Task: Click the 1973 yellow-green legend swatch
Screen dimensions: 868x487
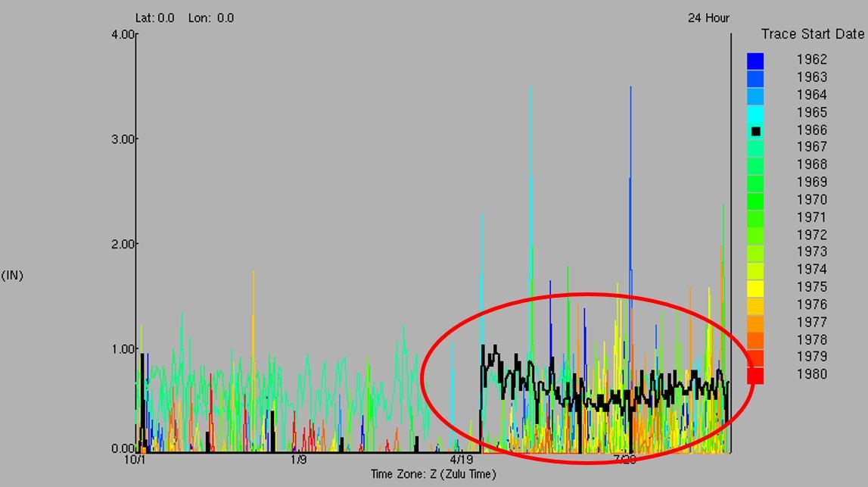Action: 755,254
